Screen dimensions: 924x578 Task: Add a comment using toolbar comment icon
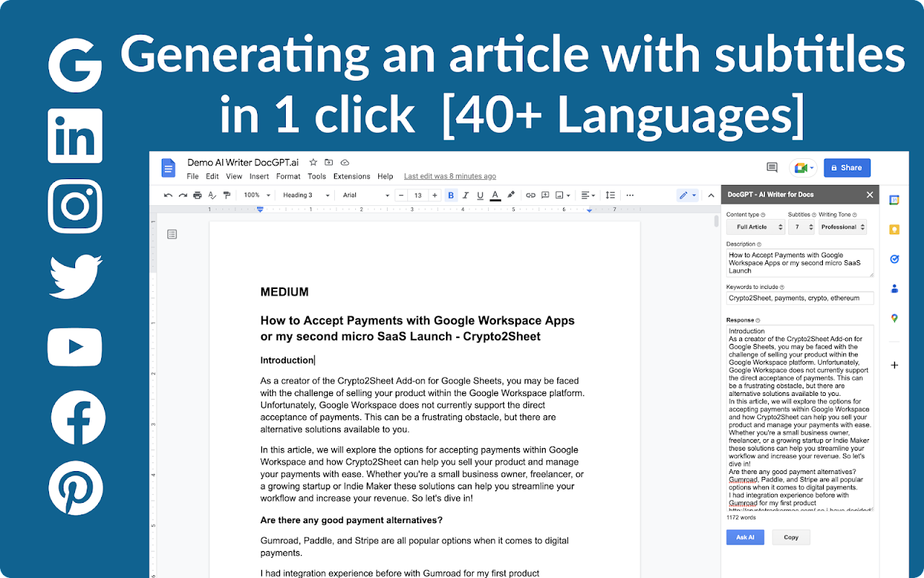point(546,195)
